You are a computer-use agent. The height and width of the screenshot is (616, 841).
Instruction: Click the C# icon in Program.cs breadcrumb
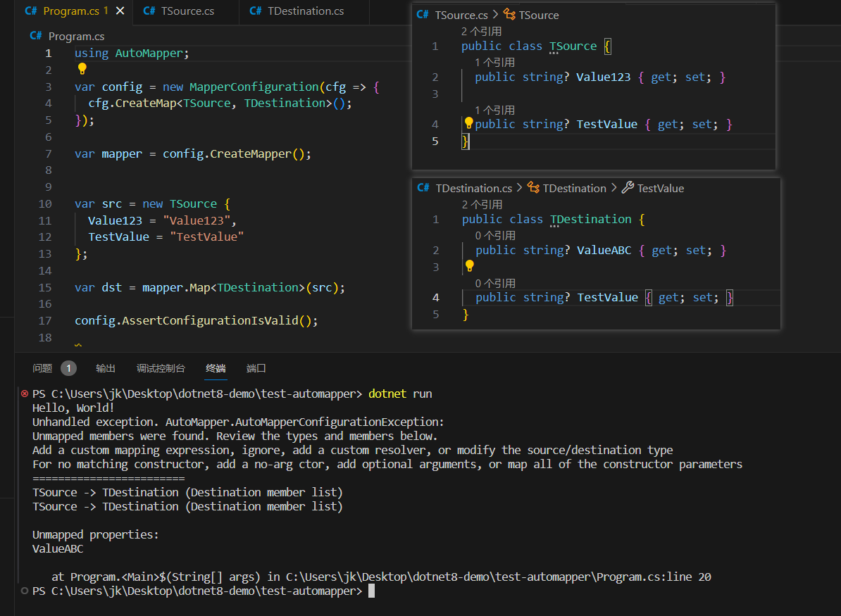tap(36, 35)
